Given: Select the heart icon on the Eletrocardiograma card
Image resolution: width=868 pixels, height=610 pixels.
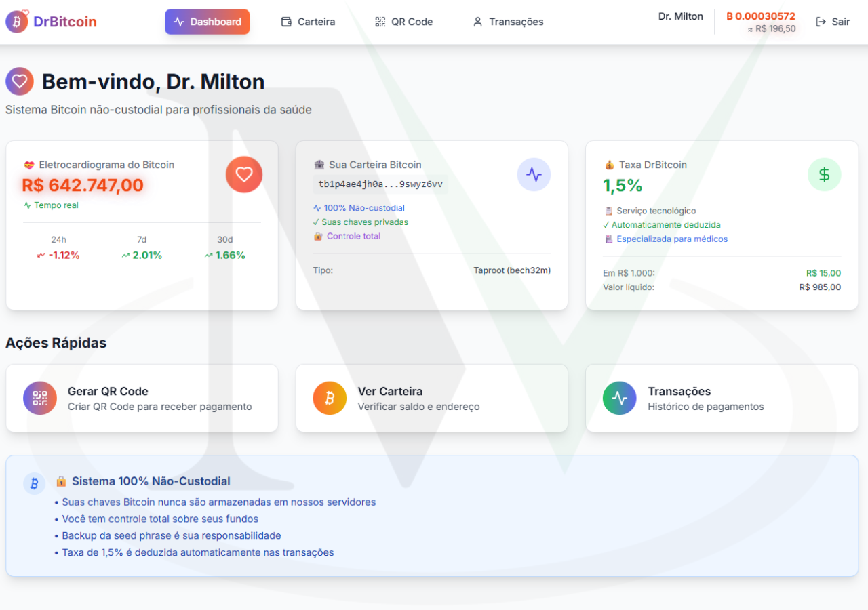Looking at the screenshot, I should (x=243, y=174).
